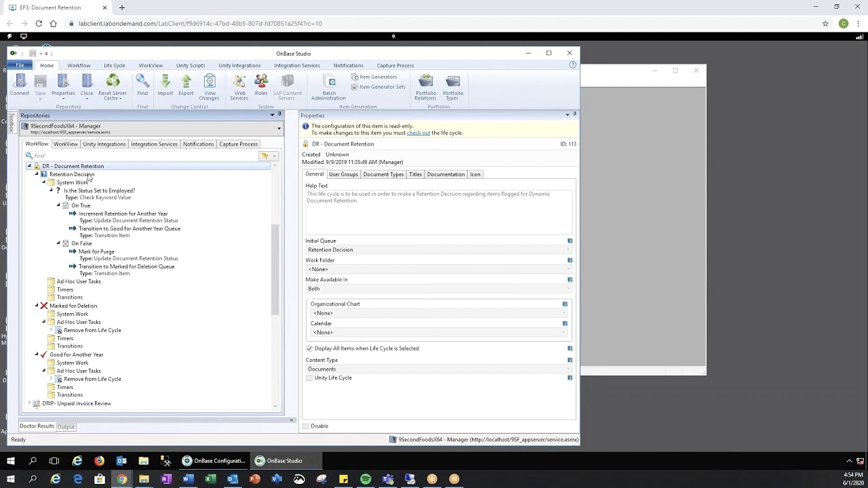Expand DRIP- Unpaid Invoice Review life cycle
The width and height of the screenshot is (868, 488).
[x=29, y=403]
